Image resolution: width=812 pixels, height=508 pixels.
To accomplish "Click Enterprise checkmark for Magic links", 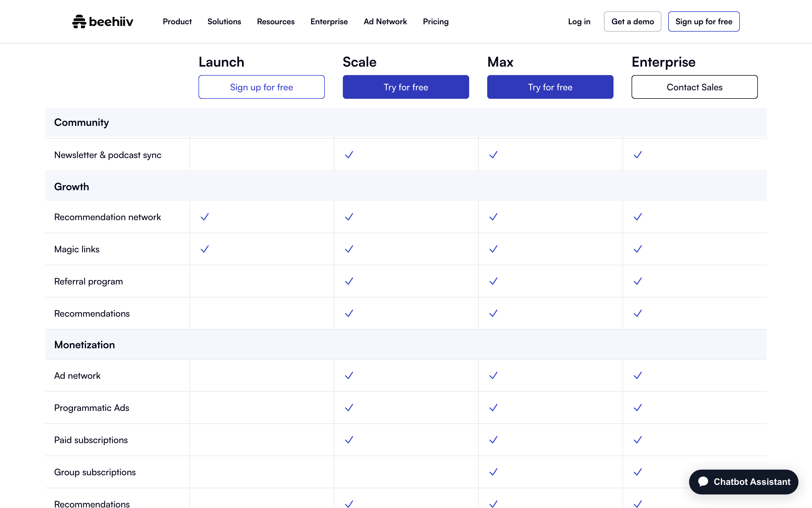I will [x=637, y=249].
